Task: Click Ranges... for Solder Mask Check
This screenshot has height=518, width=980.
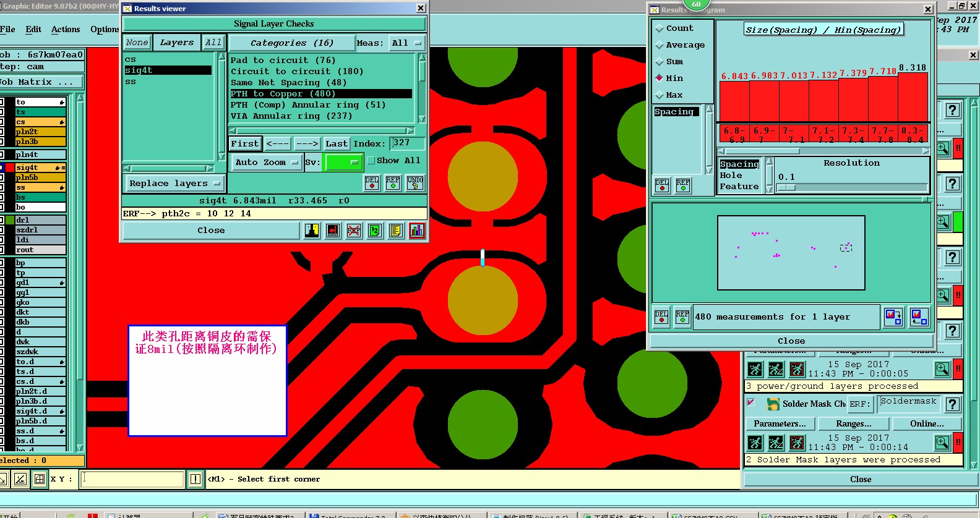Action: 854,424
